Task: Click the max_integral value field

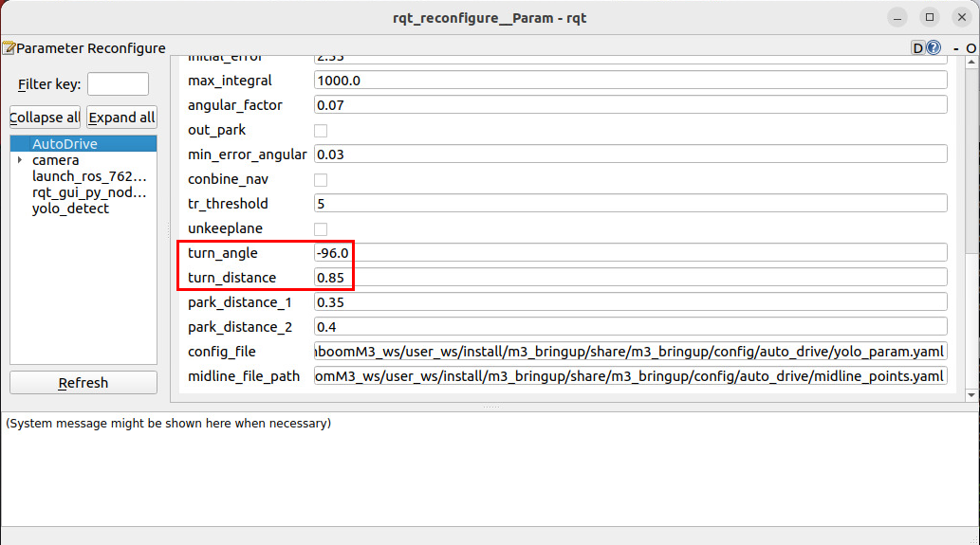Action: (631, 80)
